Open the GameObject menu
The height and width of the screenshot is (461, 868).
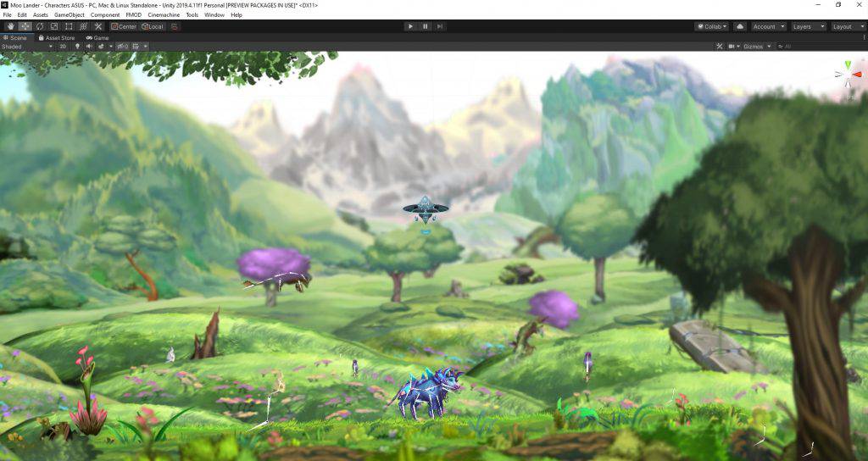pyautogui.click(x=70, y=15)
